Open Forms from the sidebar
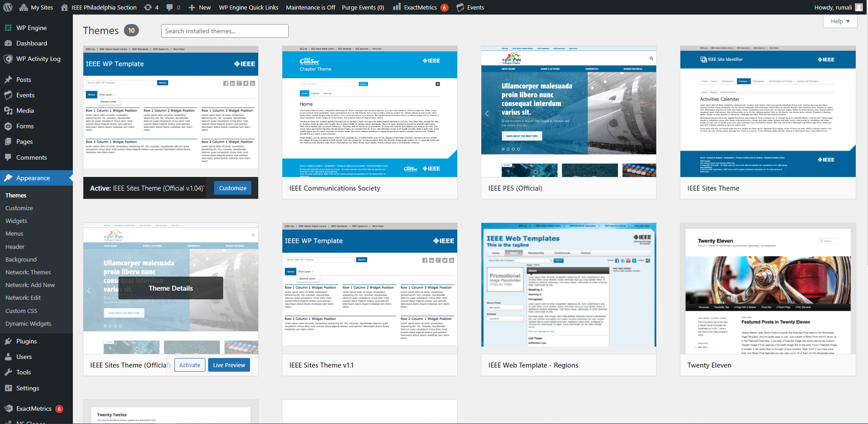868x424 pixels. pyautogui.click(x=9, y=126)
